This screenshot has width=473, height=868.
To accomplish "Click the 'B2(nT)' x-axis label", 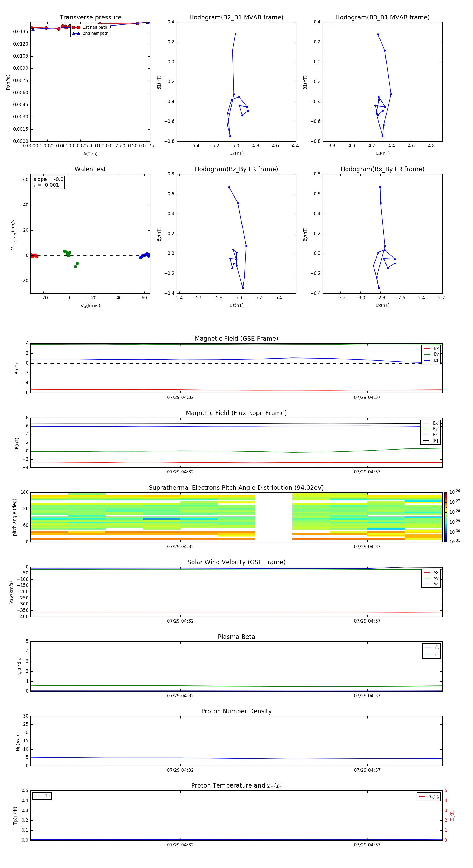I will [236, 153].
